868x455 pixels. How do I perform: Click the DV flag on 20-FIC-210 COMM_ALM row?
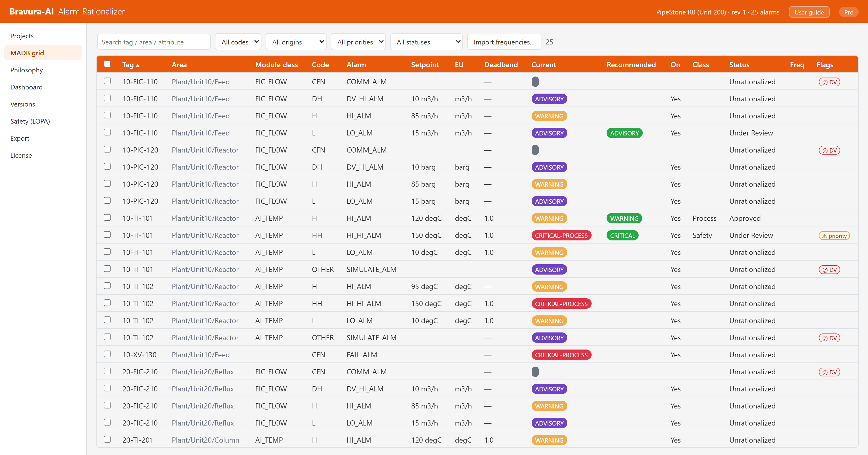coord(829,372)
